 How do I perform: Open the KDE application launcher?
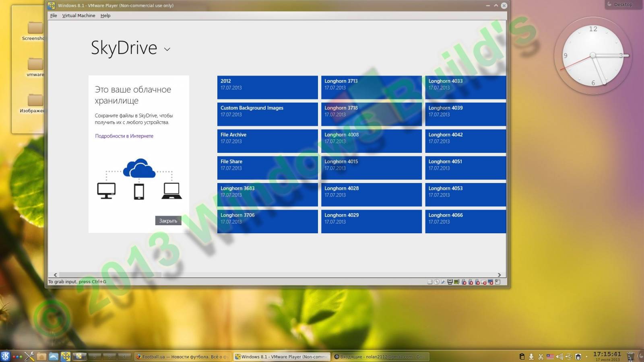coord(6,356)
